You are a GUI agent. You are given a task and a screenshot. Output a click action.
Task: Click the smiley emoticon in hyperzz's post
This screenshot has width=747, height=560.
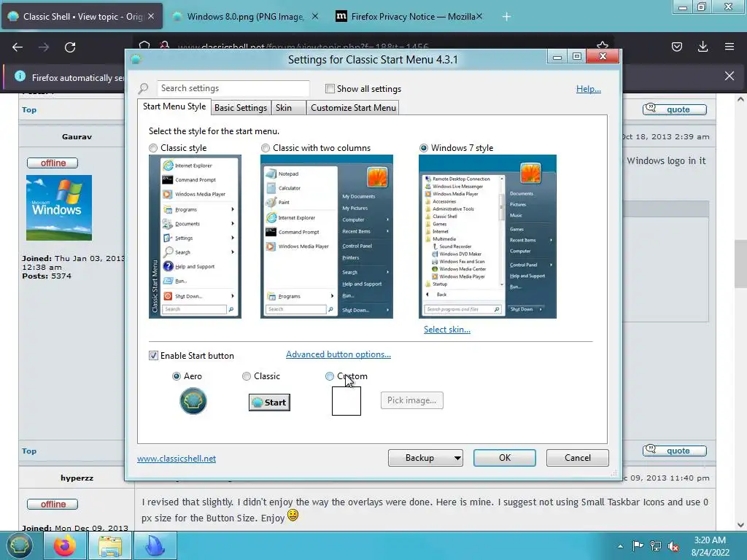(x=293, y=516)
